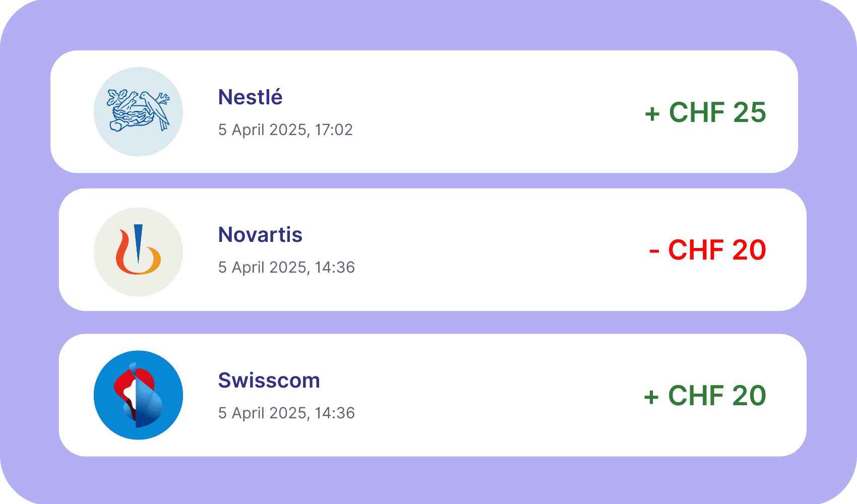Open the Nestlé transaction name
This screenshot has width=857, height=504.
click(x=250, y=97)
